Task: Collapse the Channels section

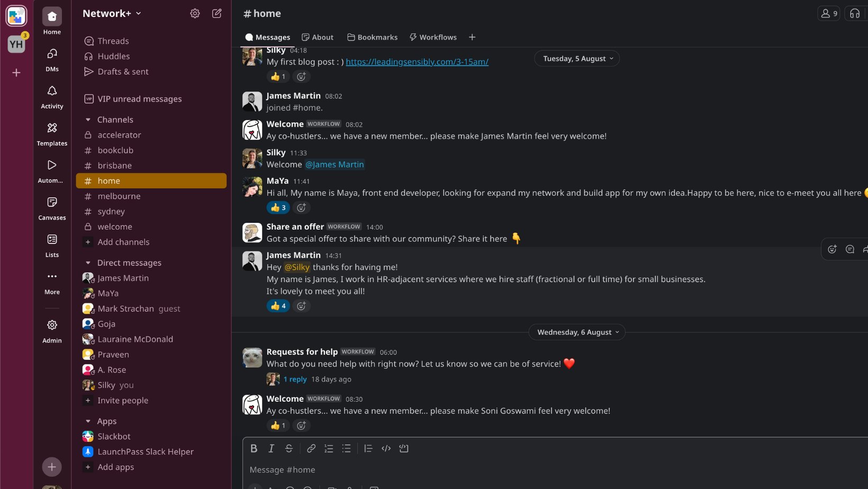Action: [x=88, y=120]
